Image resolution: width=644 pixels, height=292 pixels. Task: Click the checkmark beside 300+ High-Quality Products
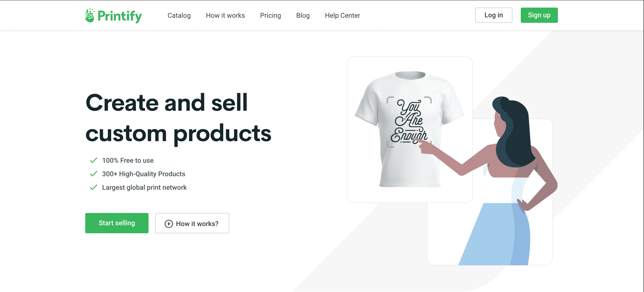click(93, 174)
